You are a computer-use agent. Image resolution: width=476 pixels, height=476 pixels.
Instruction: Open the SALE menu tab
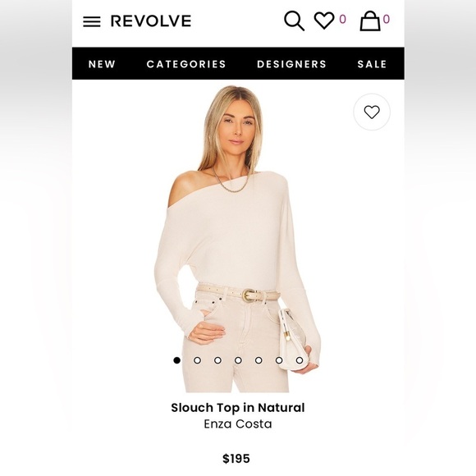pos(372,64)
